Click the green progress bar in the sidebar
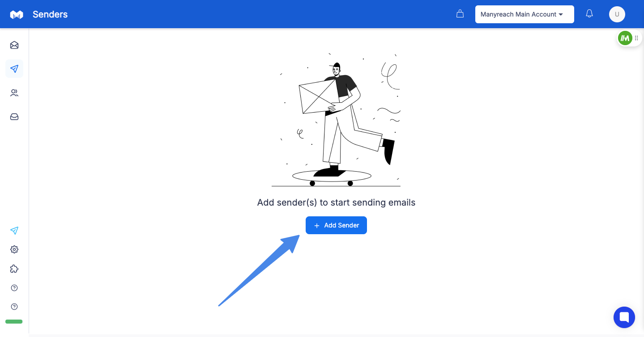Screen dimensions: 644x337 (14, 321)
